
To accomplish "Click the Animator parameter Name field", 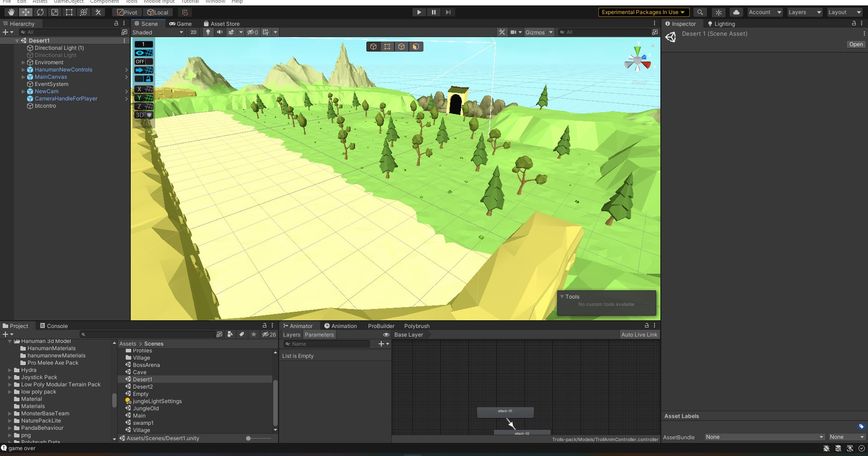I will (327, 344).
